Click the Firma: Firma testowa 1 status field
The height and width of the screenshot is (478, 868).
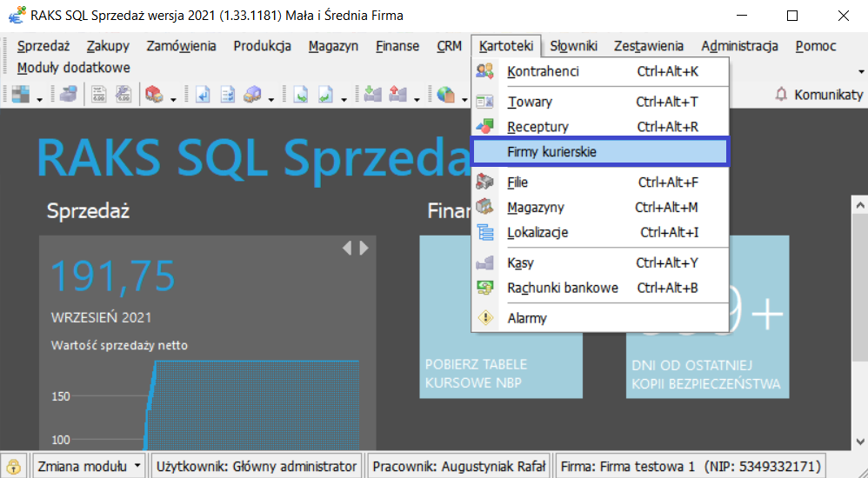click(691, 467)
